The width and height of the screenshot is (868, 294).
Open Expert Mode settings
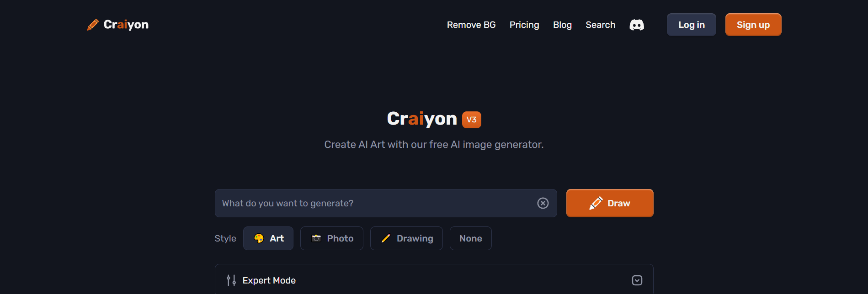tap(269, 280)
